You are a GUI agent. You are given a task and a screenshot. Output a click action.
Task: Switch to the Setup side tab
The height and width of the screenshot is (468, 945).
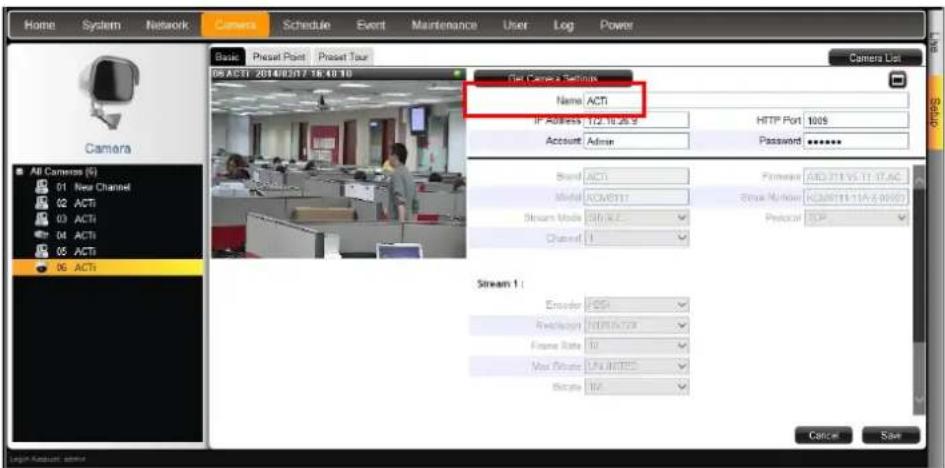935,113
